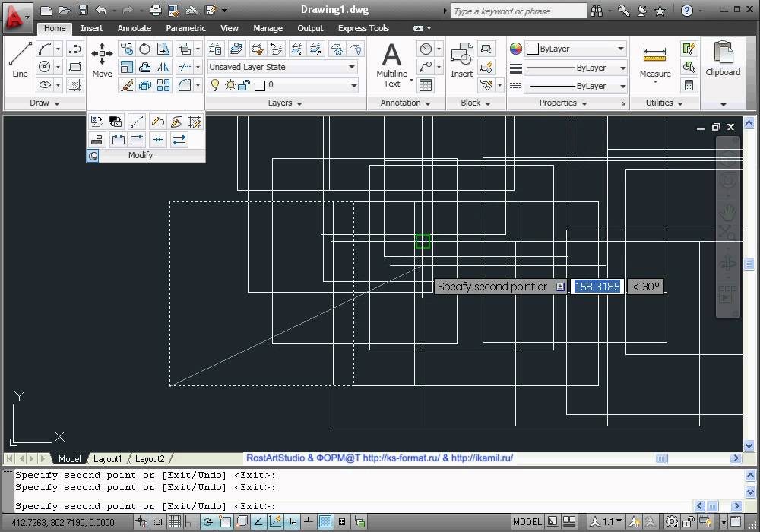Click the MODEL button in status bar
The height and width of the screenshot is (532, 760).
point(527,521)
